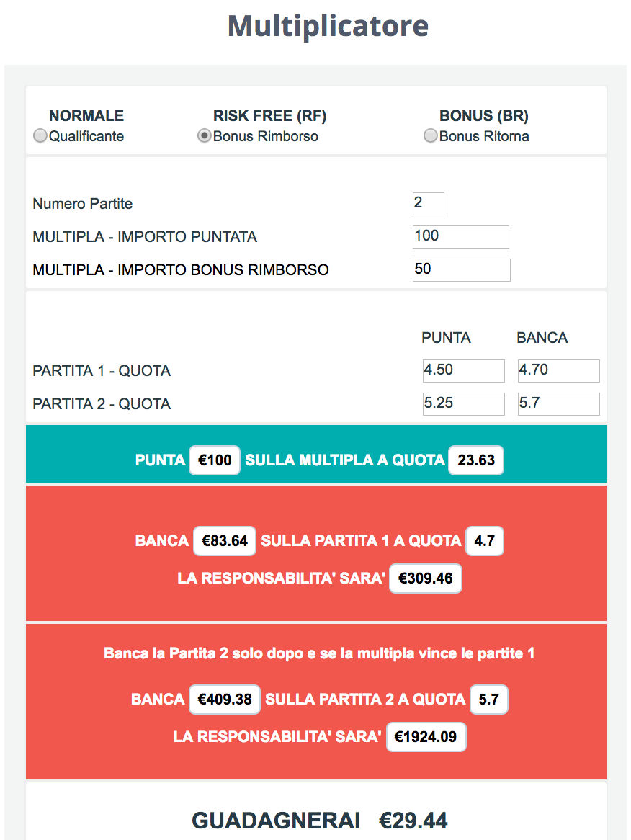Click the NORMALE heading label
This screenshot has width=631, height=840.
(86, 116)
